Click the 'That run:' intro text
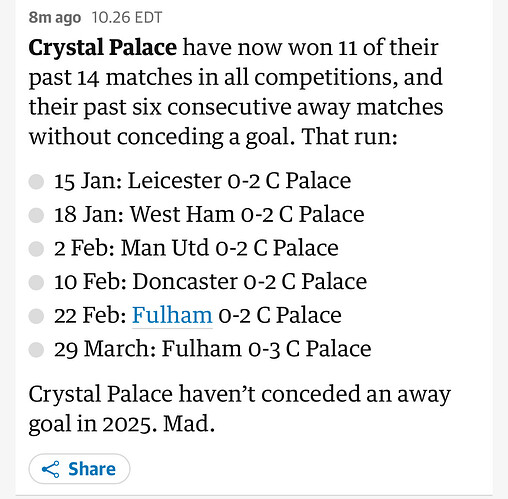 [350, 137]
